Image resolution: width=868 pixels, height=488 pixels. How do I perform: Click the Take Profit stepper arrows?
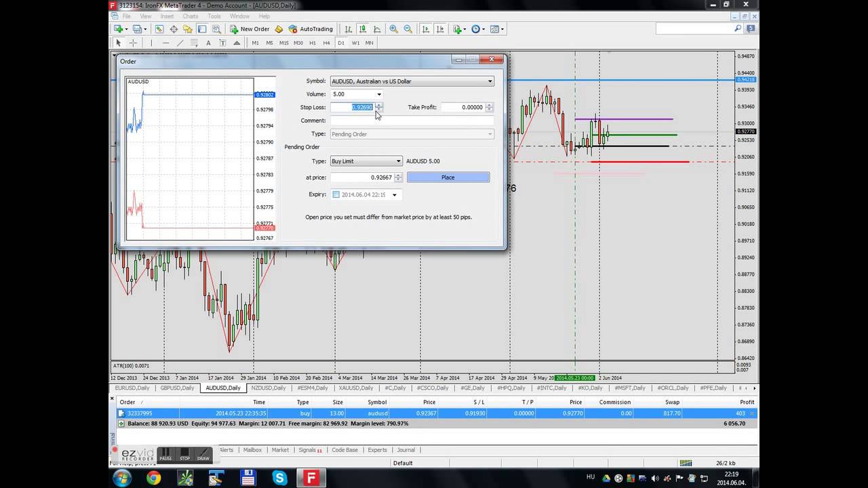click(490, 107)
